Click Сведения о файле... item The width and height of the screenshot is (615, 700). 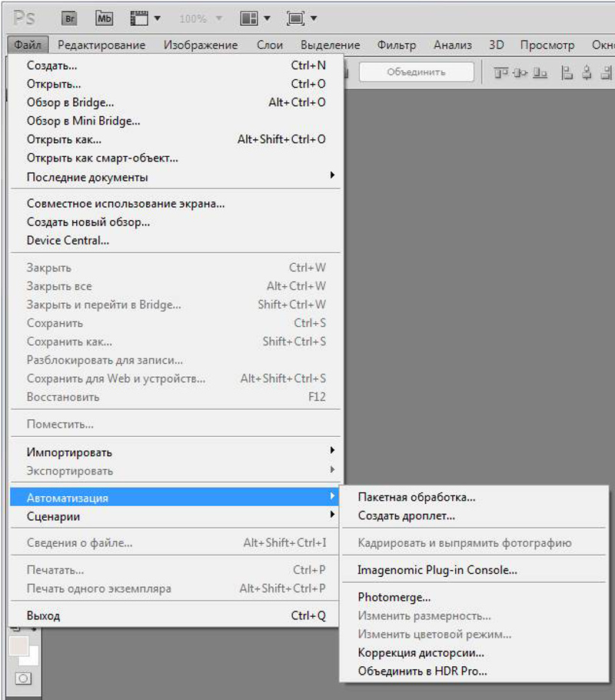point(175,543)
